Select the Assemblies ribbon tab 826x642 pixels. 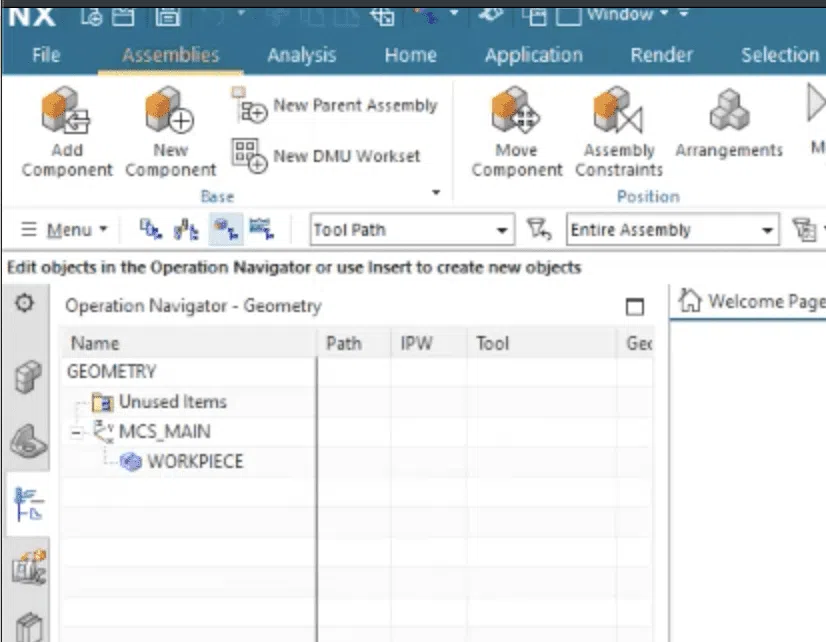pyautogui.click(x=171, y=55)
